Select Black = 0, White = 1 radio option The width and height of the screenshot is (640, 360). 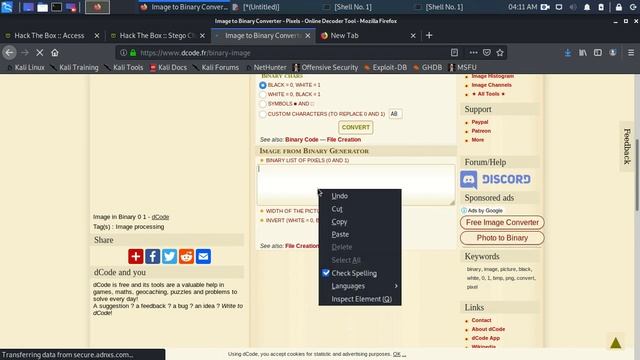(x=263, y=85)
